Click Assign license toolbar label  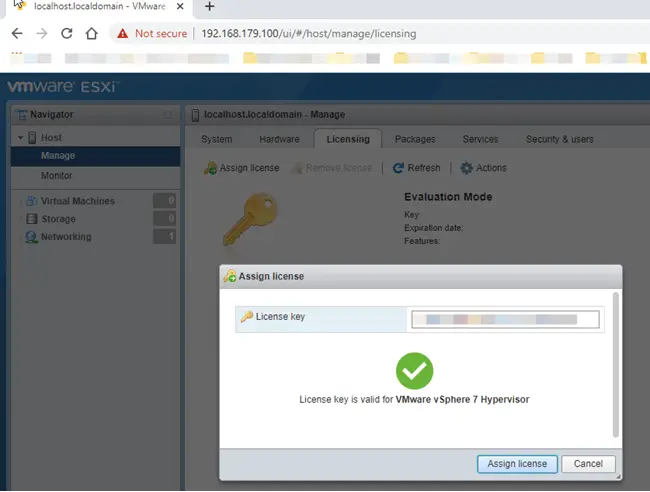point(249,168)
